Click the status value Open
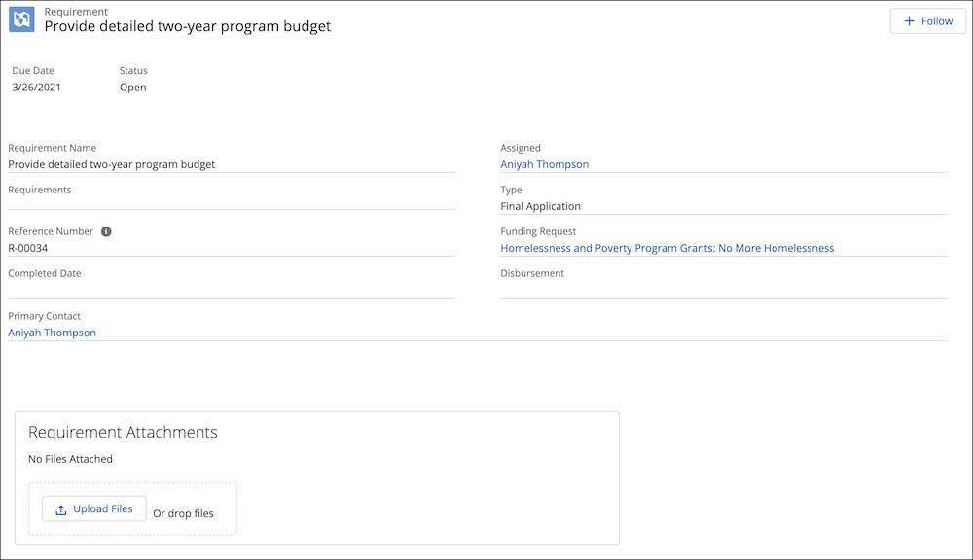The image size is (973, 560). click(132, 87)
